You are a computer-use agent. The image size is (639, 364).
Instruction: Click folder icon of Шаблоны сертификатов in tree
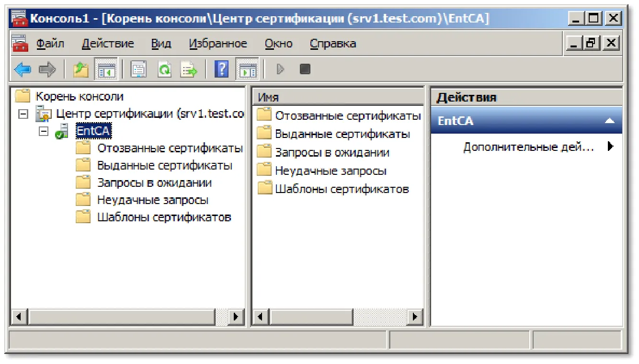coord(83,217)
